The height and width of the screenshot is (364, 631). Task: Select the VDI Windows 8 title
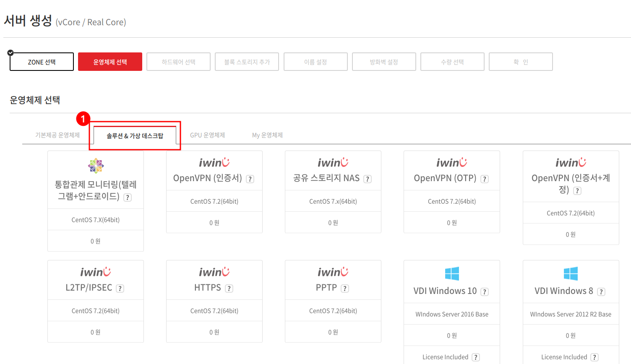564,291
